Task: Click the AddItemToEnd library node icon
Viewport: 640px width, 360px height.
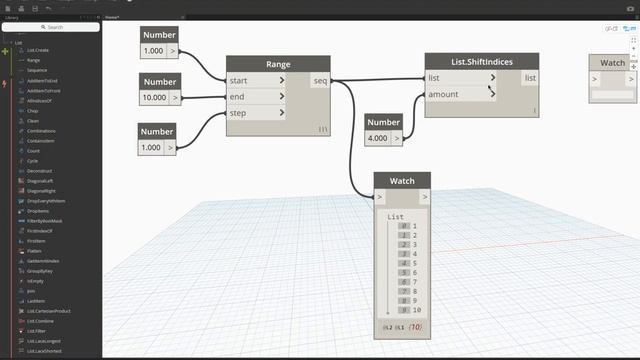Action: coord(21,81)
